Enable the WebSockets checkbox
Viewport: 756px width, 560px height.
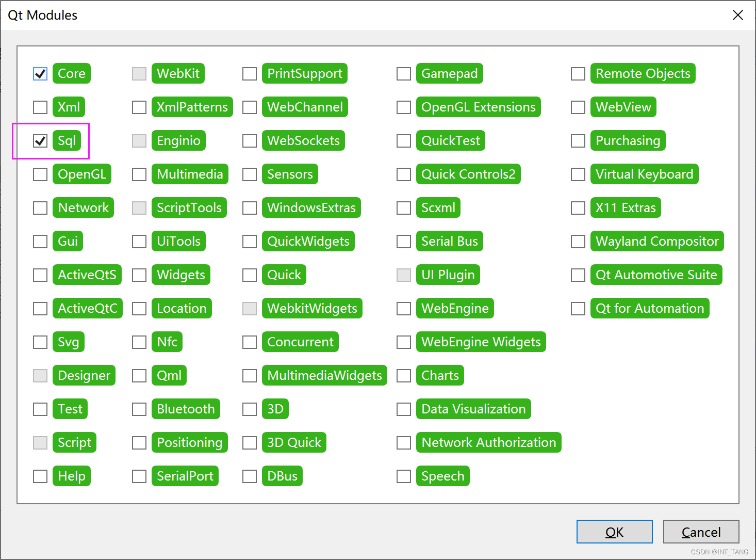tap(250, 141)
